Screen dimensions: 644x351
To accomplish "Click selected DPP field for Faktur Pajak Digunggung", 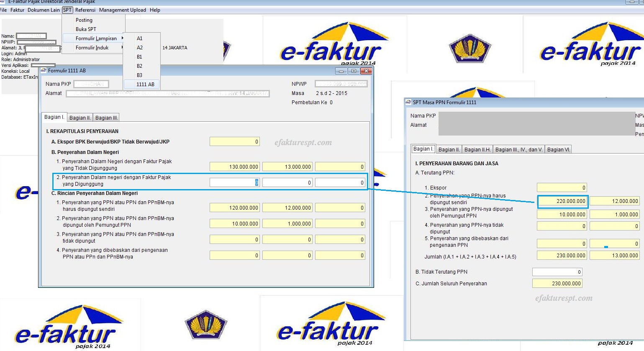I will point(235,183).
